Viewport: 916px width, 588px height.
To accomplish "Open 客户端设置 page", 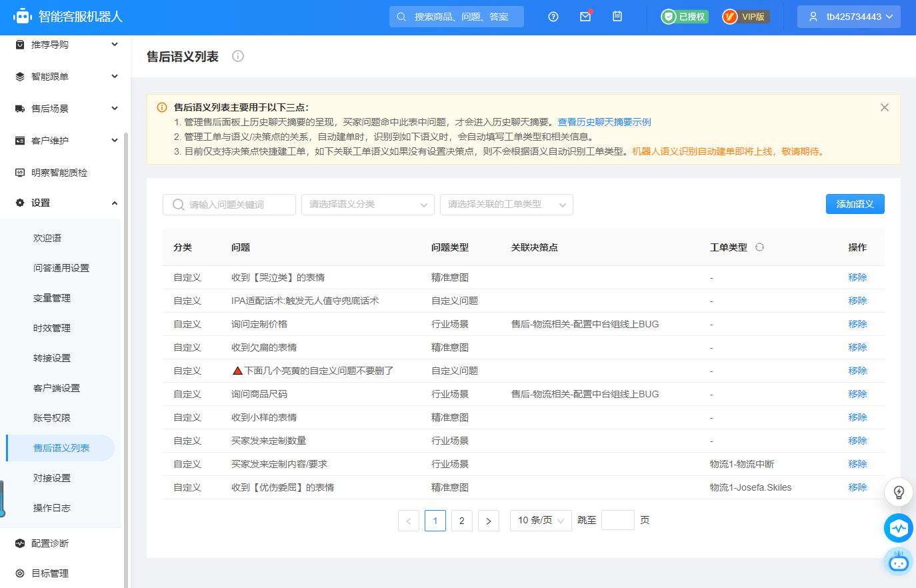I will [57, 388].
